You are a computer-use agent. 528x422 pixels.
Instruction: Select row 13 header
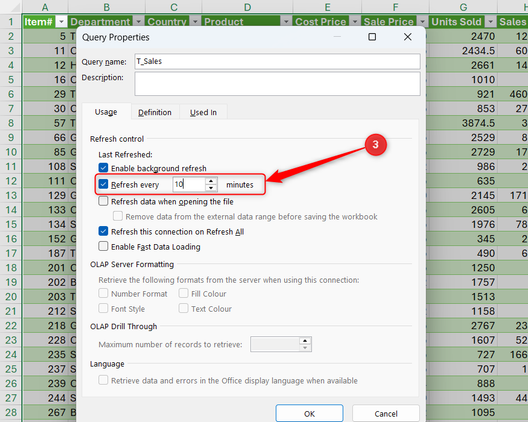point(11,195)
